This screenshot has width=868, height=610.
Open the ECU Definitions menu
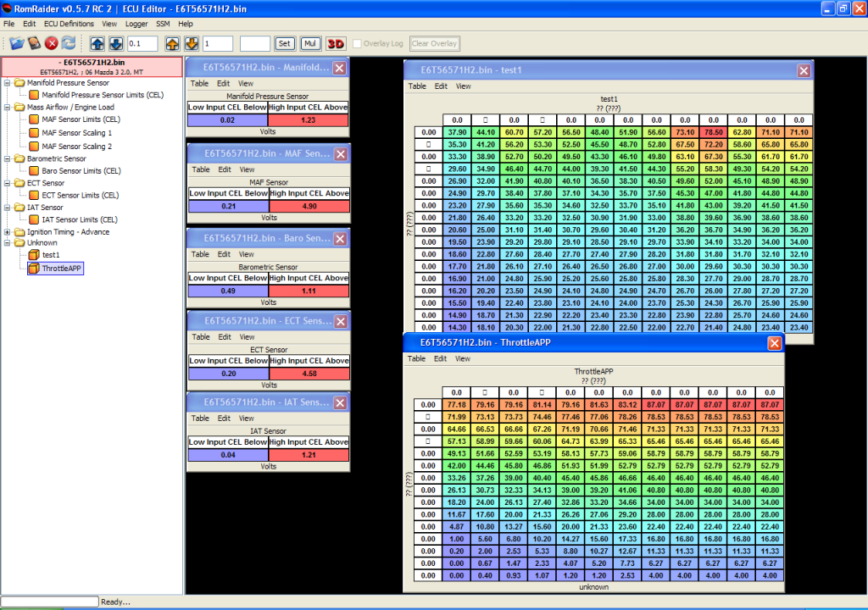[68, 24]
